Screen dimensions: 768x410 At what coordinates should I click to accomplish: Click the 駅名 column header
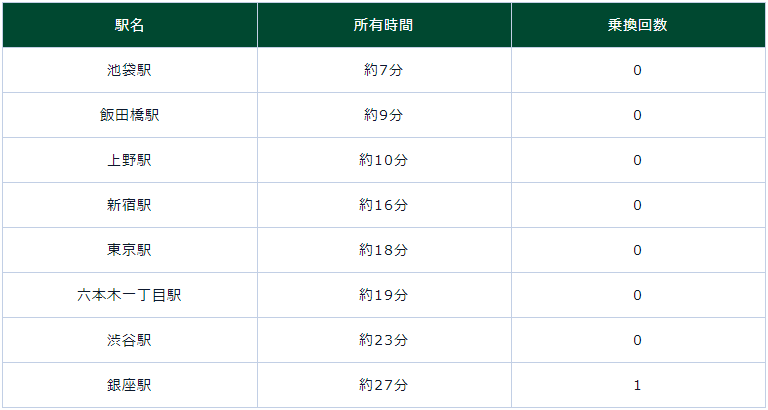pyautogui.click(x=129, y=25)
